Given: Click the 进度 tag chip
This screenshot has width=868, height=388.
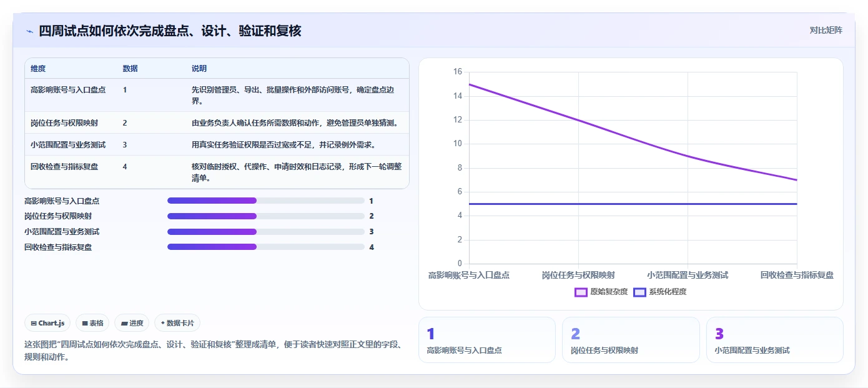Looking at the screenshot, I should point(132,323).
